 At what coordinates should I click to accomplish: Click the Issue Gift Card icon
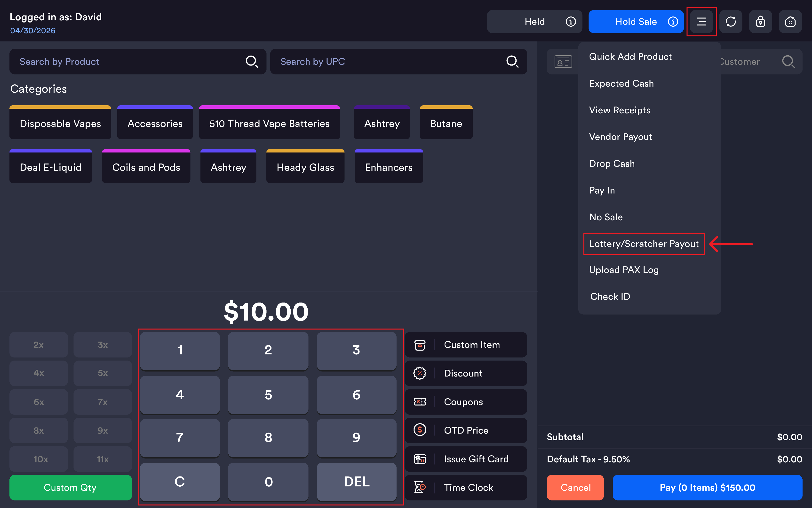tap(420, 459)
